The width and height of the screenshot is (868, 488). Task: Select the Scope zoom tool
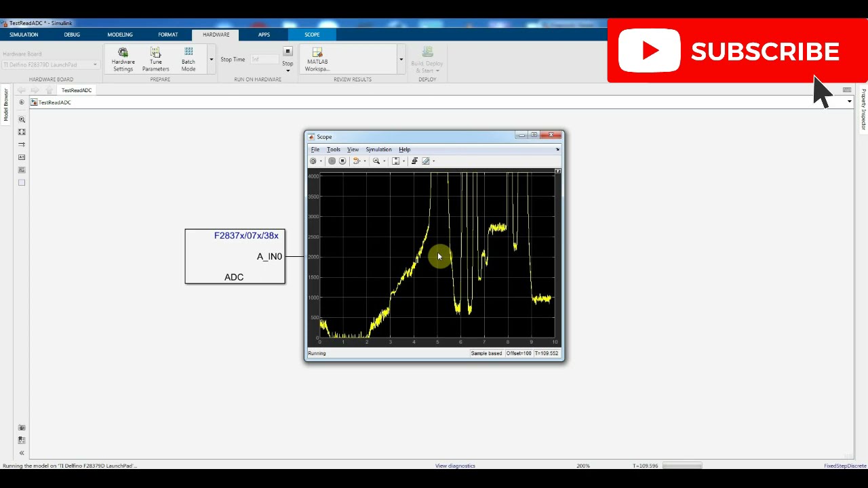[376, 161]
